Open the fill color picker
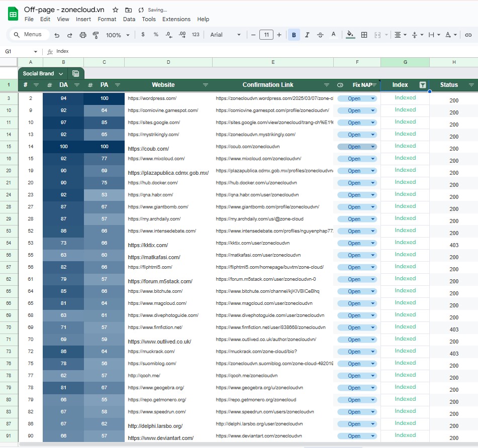 (350, 35)
